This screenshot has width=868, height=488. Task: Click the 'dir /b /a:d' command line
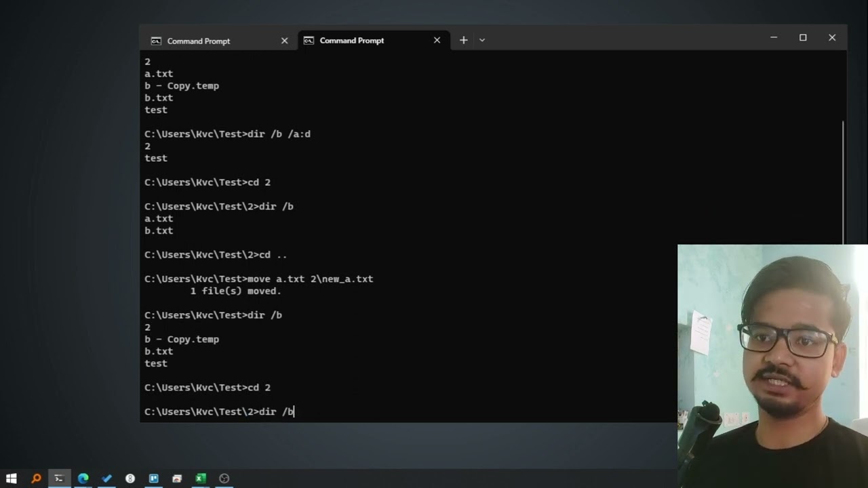coord(227,134)
